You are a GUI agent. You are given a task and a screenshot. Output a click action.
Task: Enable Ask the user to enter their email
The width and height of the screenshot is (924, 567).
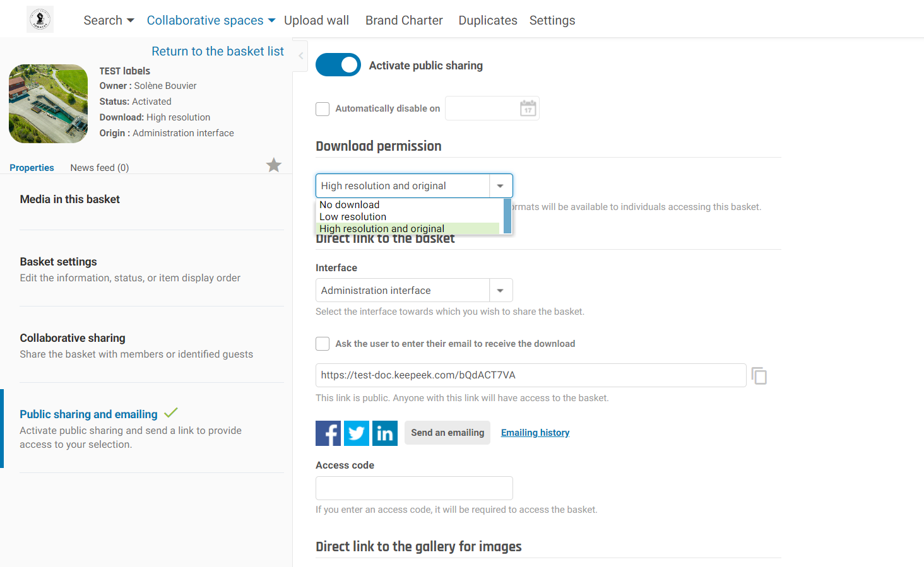(x=323, y=344)
